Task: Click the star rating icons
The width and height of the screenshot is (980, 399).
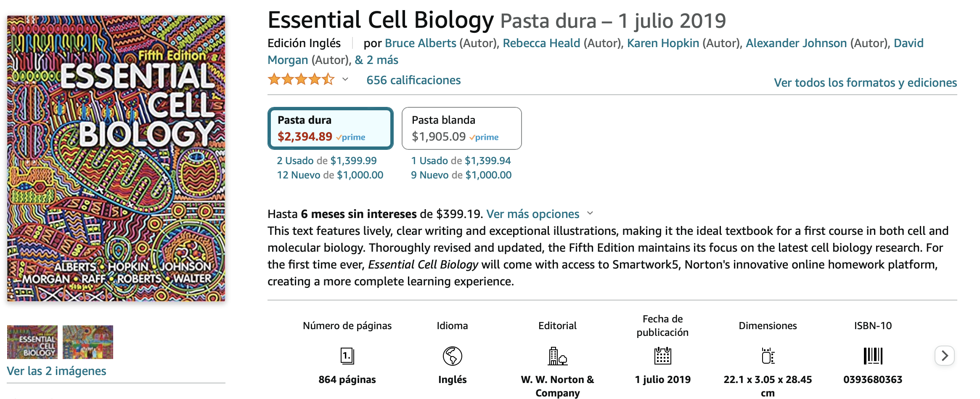Action: (x=301, y=80)
